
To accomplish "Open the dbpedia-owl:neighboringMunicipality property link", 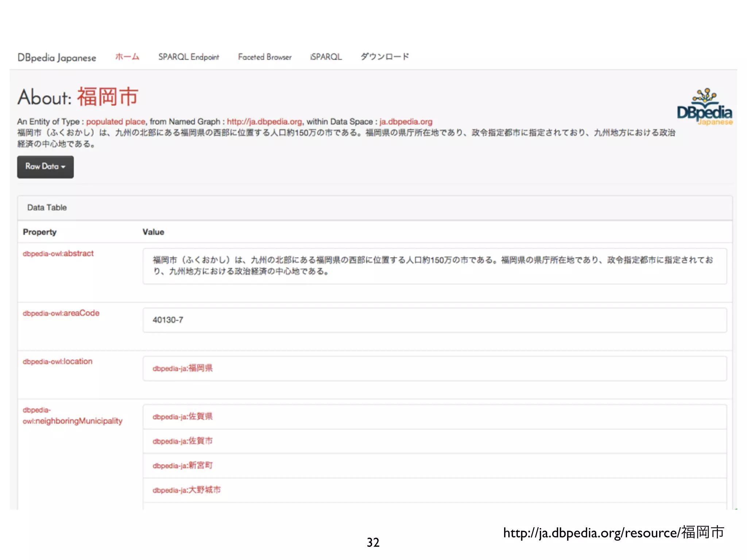I will 73,416.
